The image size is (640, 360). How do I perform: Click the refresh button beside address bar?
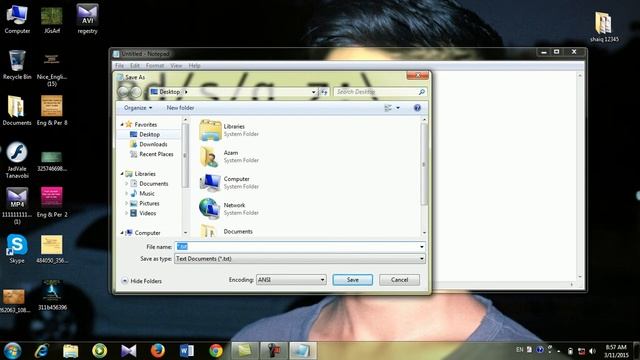324,92
